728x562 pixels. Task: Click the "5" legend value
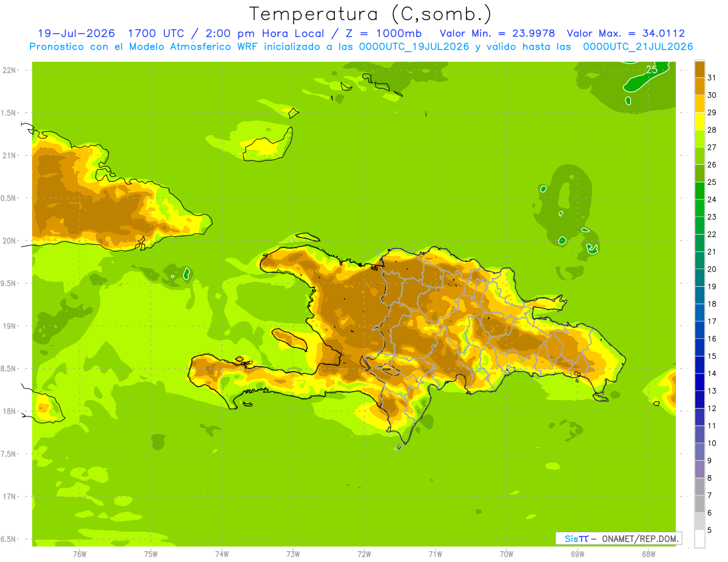coord(710,530)
